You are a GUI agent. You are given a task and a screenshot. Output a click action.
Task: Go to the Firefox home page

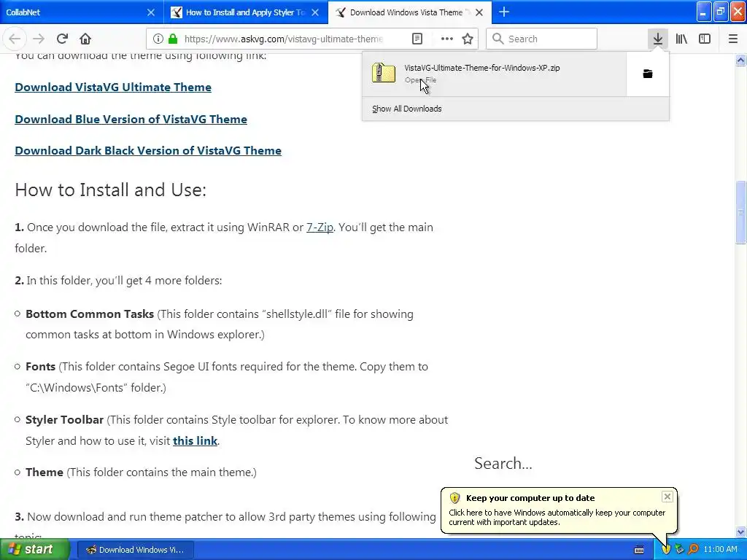[x=85, y=39]
